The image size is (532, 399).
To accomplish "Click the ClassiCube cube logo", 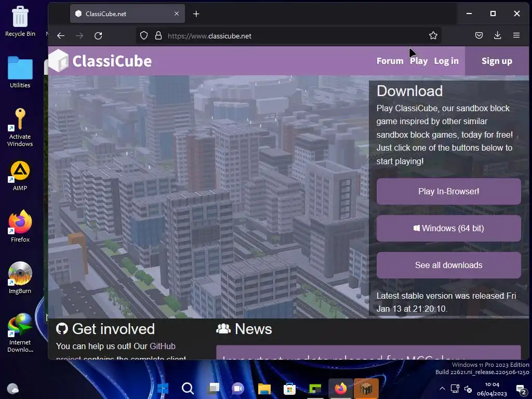I will coord(59,60).
